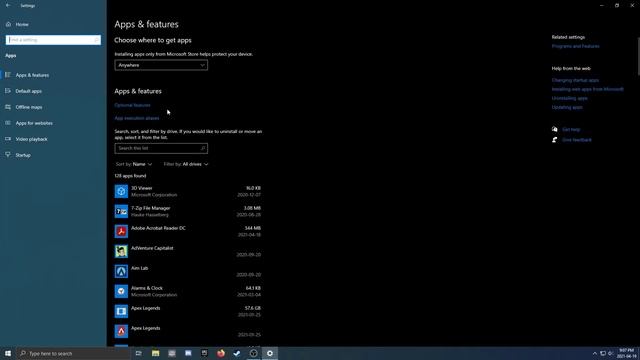Screen dimensions: 640x360
Task: Click the 3D Viewer app name
Action: [142, 188]
